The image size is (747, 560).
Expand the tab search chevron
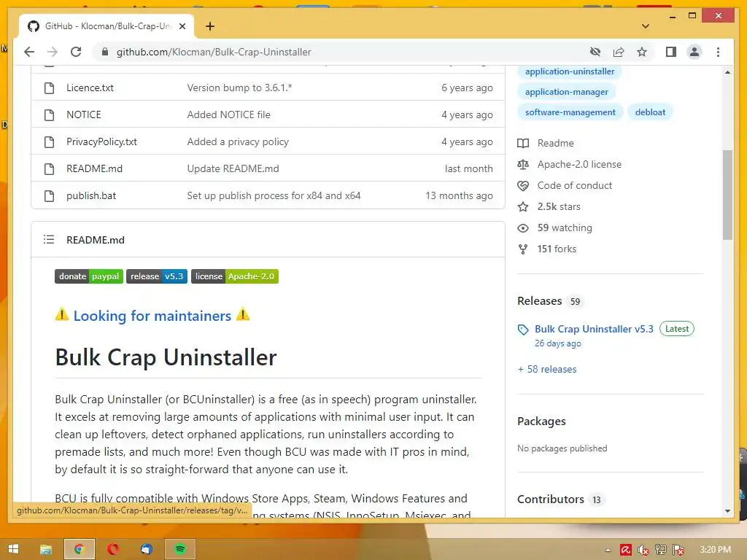point(646,26)
